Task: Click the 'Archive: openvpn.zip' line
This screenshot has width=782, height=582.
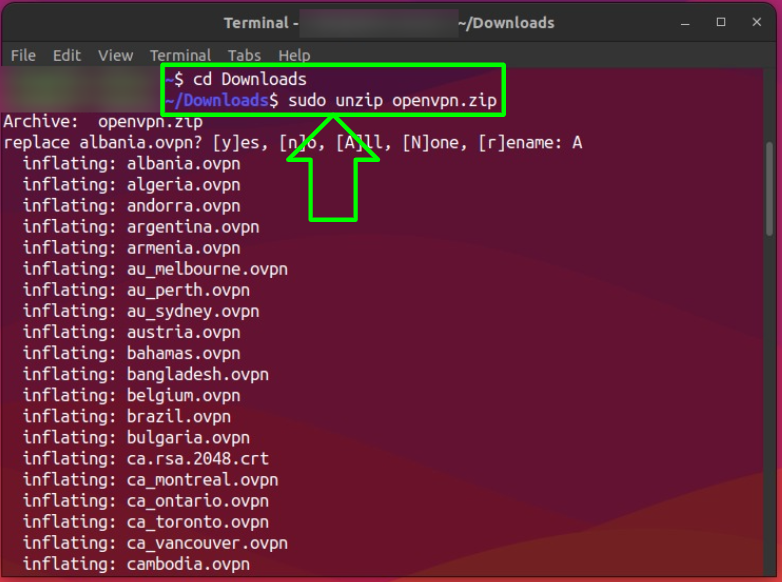Action: 103,122
